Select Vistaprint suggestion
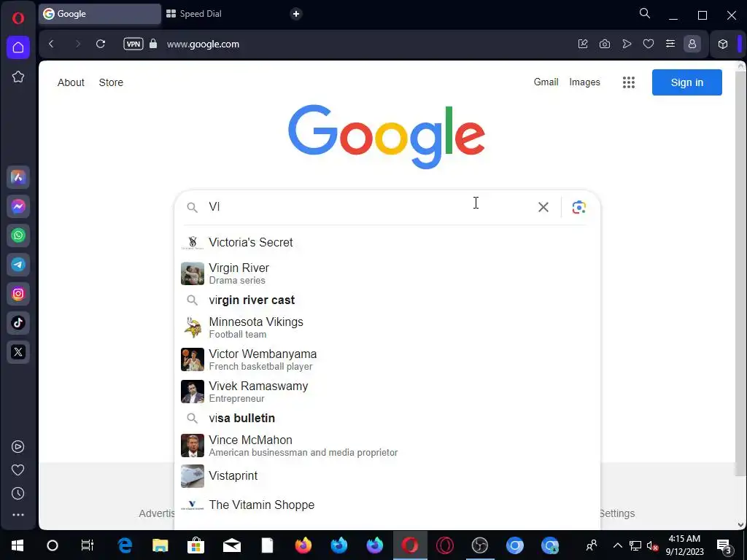 pos(387,475)
